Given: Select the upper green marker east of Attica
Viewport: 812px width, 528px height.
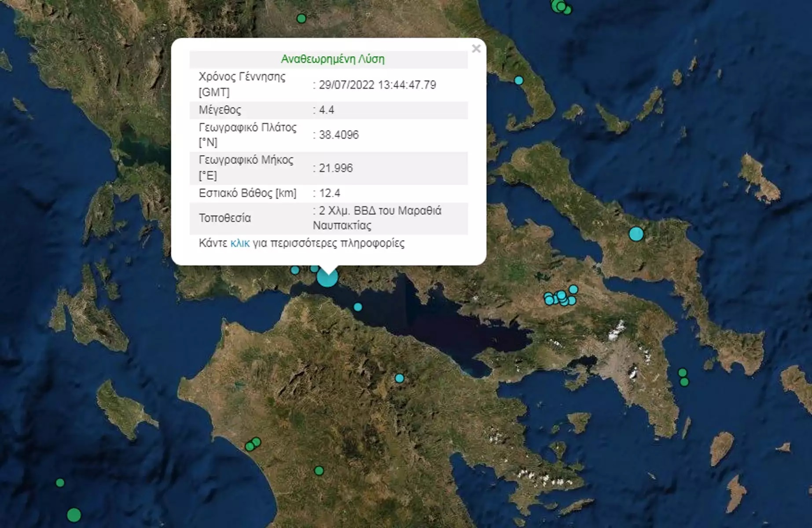Looking at the screenshot, I should click(683, 373).
